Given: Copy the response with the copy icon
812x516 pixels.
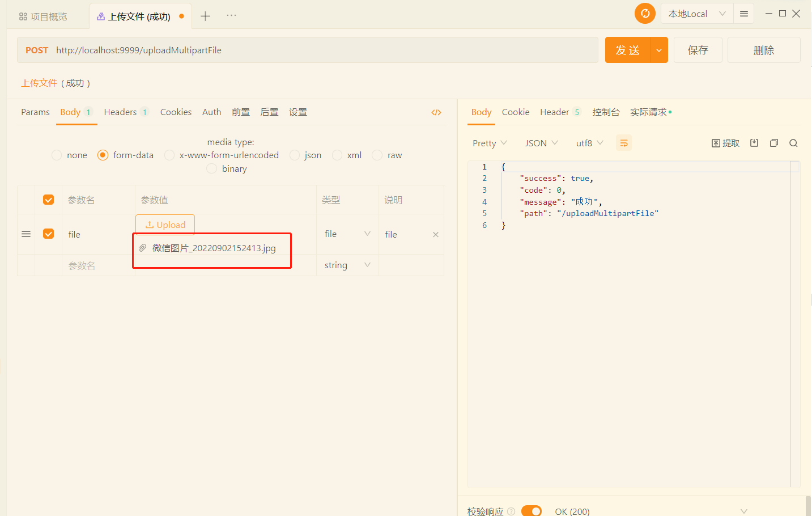Looking at the screenshot, I should click(x=773, y=142).
